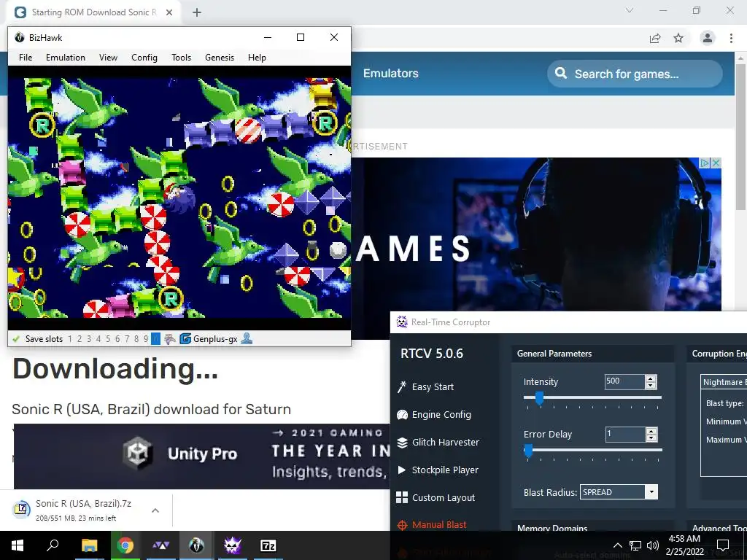The image size is (747, 560).
Task: Click the browser page vertical scrollbar
Action: 740,136
